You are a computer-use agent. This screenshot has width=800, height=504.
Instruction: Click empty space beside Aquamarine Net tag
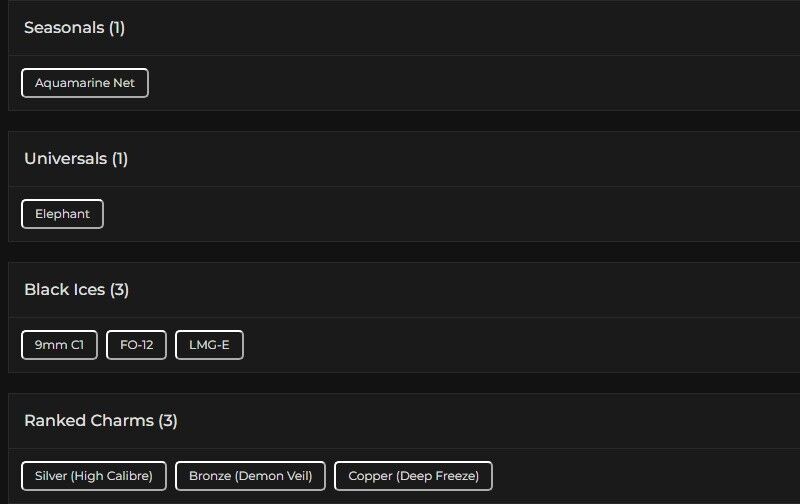(450, 83)
